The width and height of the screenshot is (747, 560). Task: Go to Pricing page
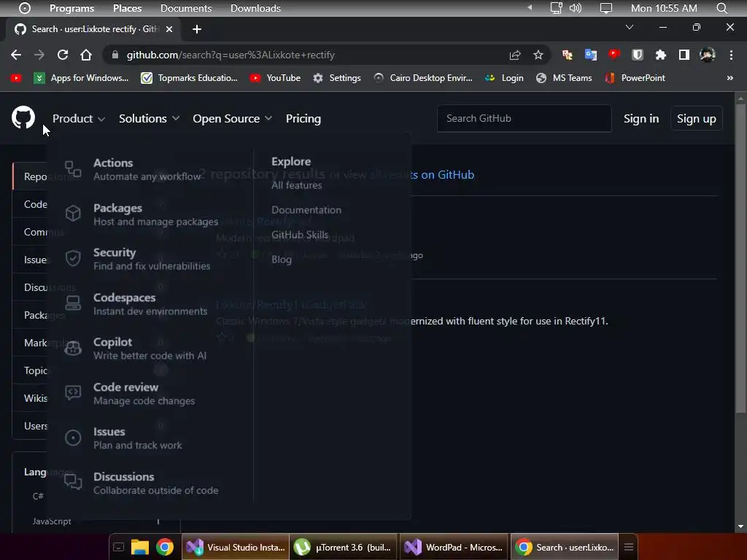[303, 119]
